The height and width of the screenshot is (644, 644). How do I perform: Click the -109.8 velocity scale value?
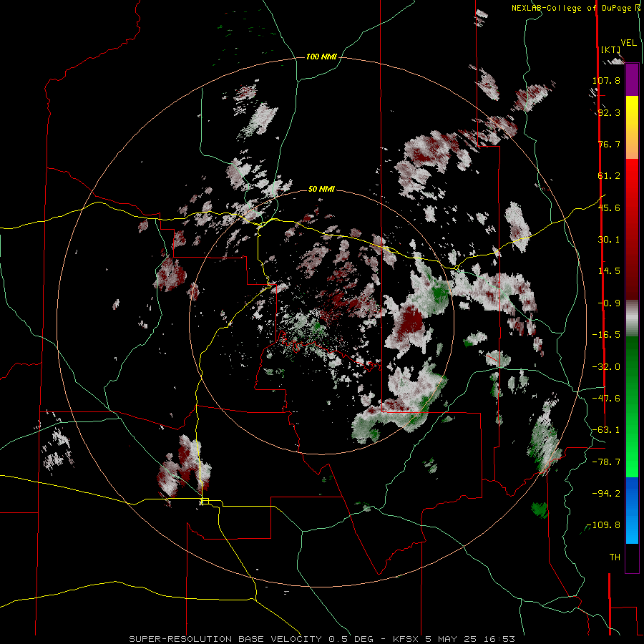pyautogui.click(x=603, y=525)
